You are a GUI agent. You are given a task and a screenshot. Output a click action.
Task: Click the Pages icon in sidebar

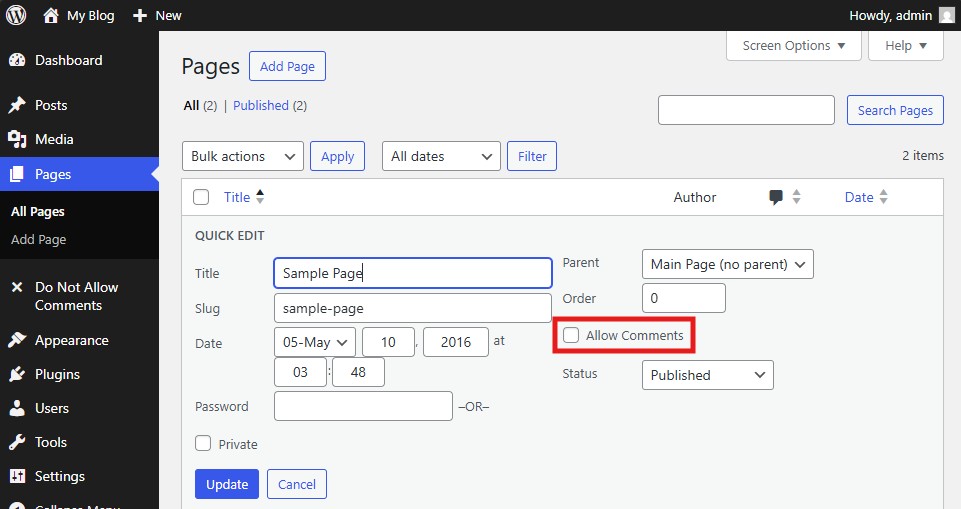(x=17, y=174)
